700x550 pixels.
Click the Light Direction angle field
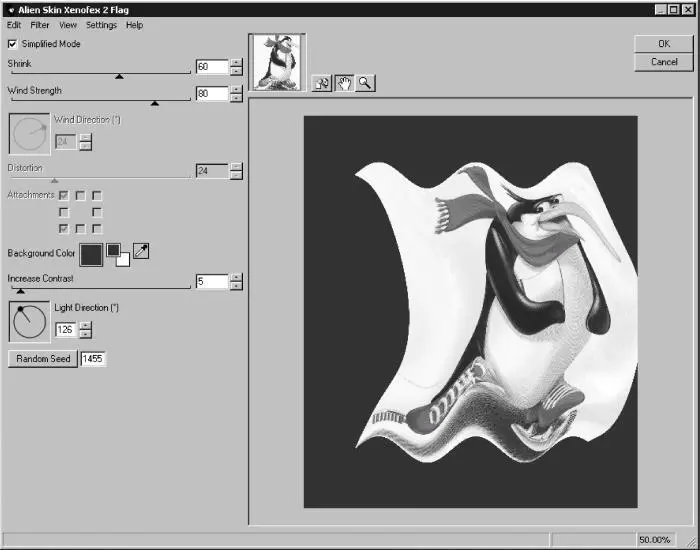click(x=66, y=329)
